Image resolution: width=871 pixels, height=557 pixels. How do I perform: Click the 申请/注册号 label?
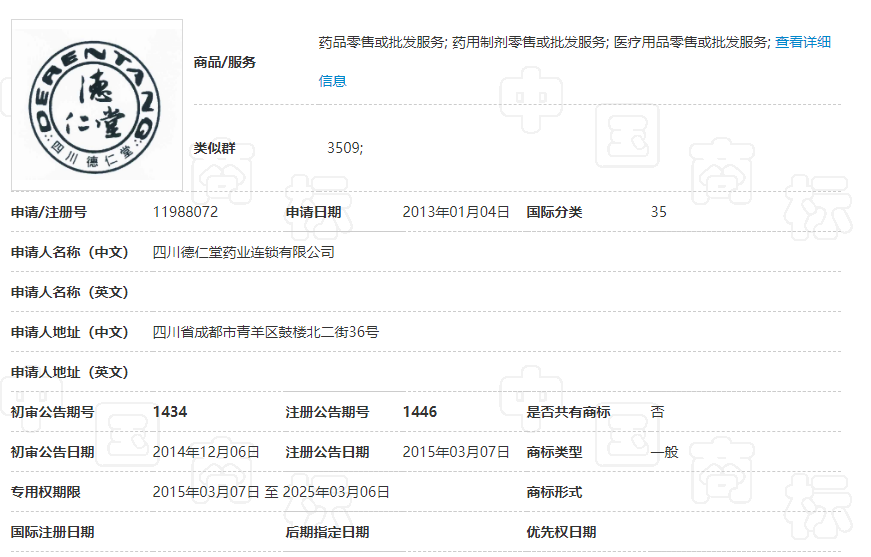click(x=49, y=212)
